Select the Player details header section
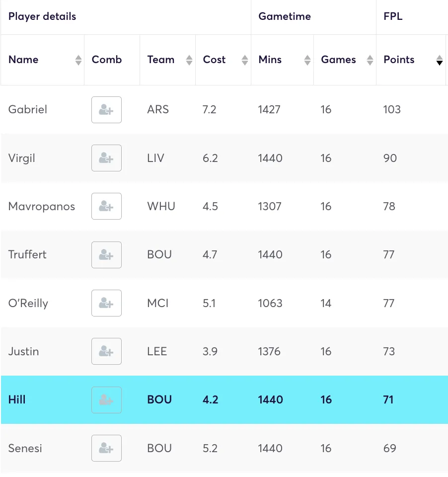Screen dimensions: 448x477 pyautogui.click(x=42, y=16)
